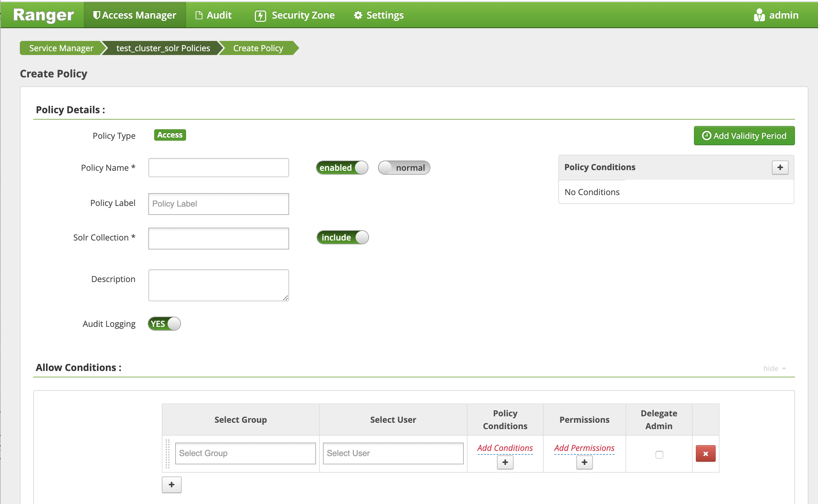Viewport: 818px width, 504px height.
Task: Open the Settings menu
Action: tap(379, 15)
